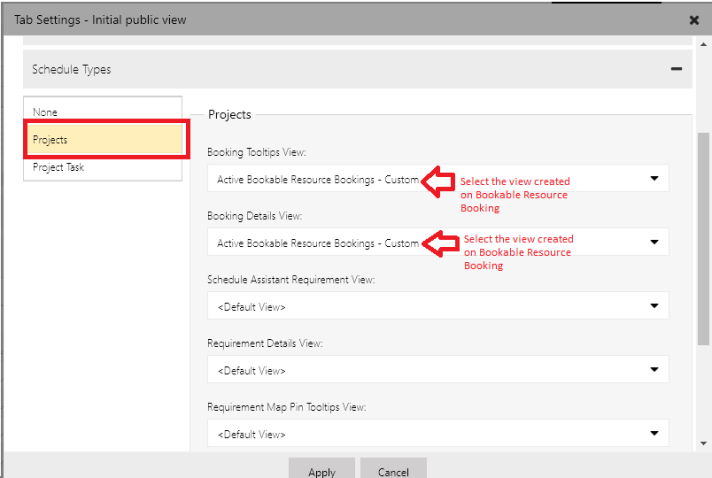
Task: Open Requirement Map Pin Tooltips View dropdown
Action: 437,434
